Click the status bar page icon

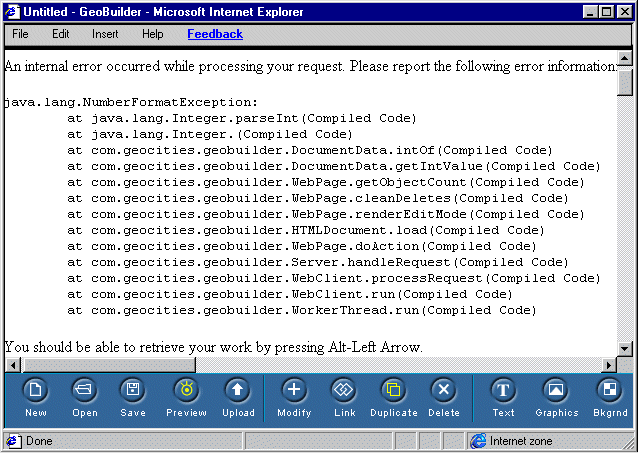(x=13, y=441)
